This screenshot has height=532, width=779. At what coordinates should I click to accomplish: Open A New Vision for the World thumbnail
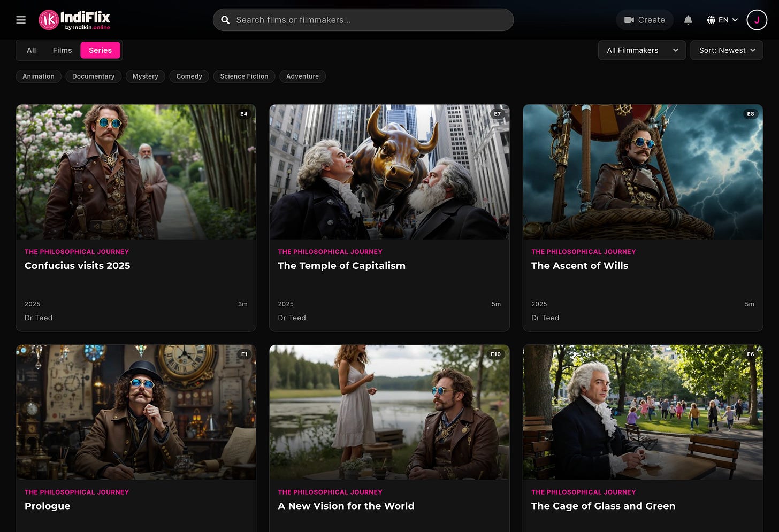(389, 412)
